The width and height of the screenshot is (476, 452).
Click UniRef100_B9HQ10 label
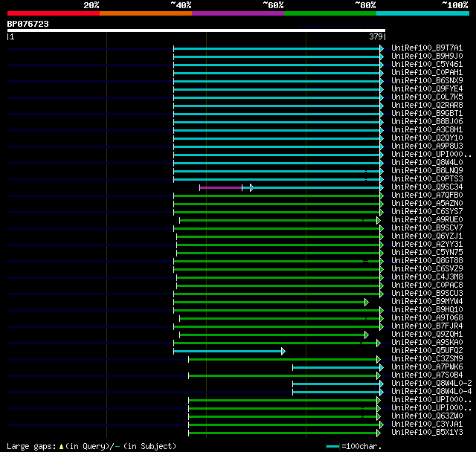point(427,310)
